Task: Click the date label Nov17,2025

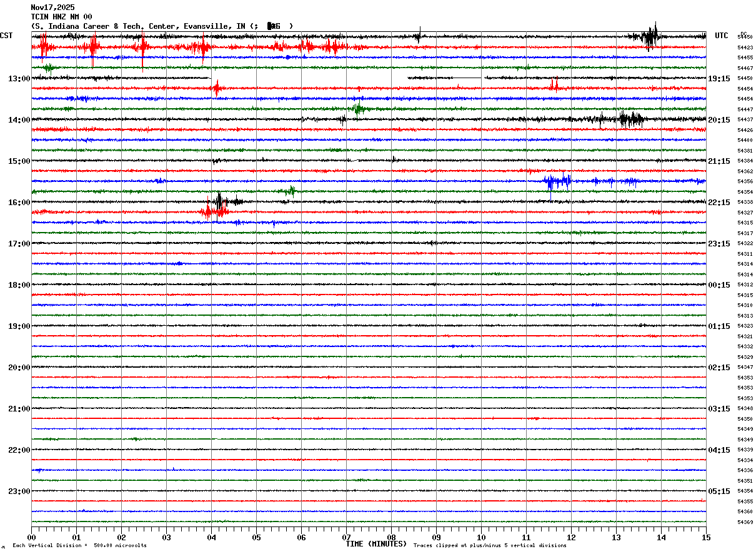Action: click(x=52, y=8)
